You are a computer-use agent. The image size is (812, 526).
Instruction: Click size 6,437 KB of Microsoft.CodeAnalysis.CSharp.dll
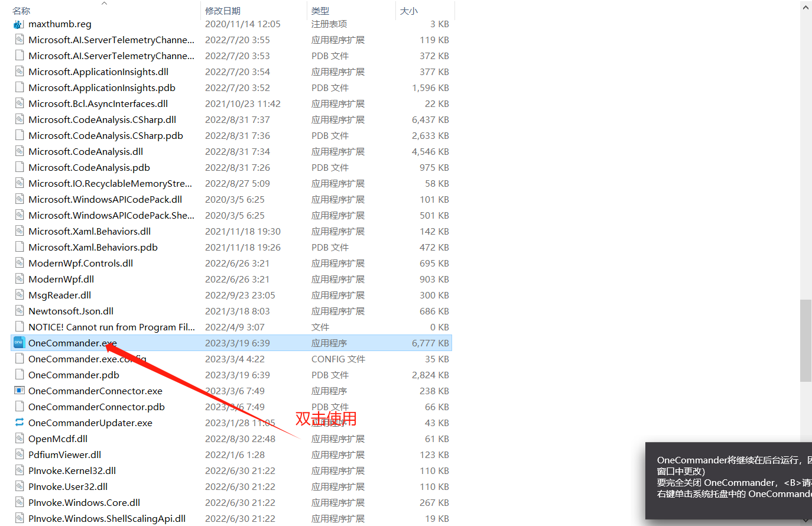pyautogui.click(x=430, y=119)
